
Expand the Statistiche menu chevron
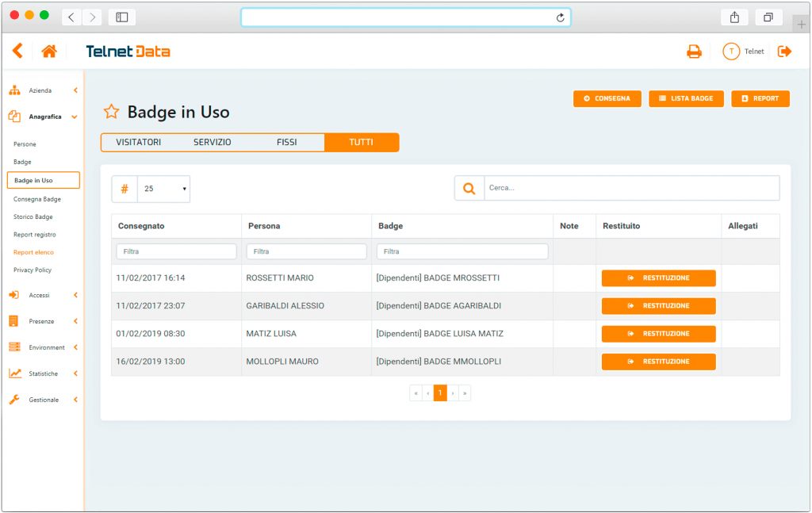pos(75,373)
